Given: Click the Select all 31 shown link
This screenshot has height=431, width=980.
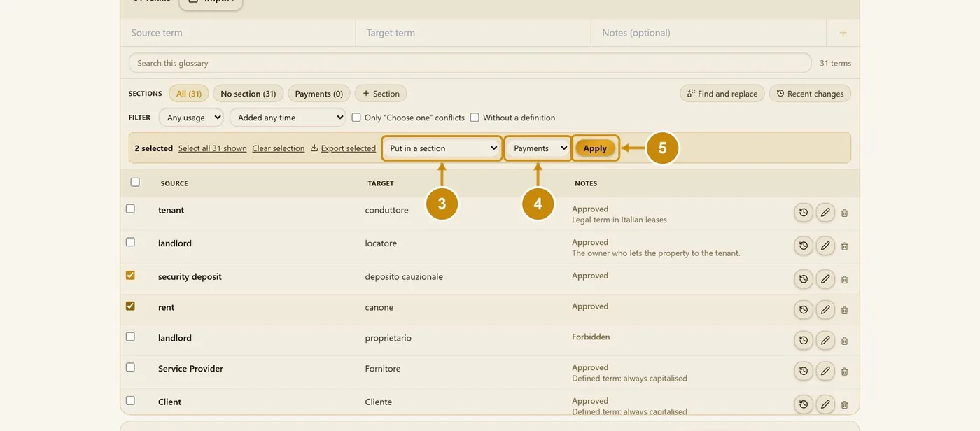Looking at the screenshot, I should (x=213, y=148).
